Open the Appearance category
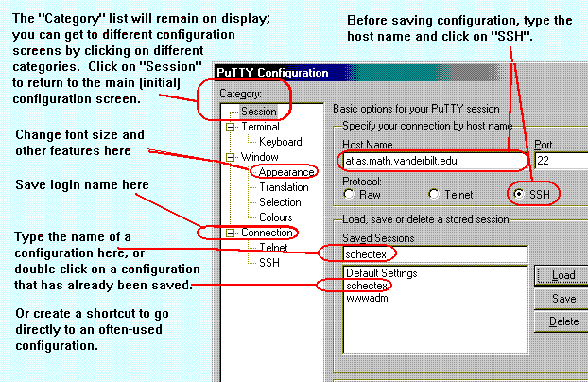The image size is (588, 382). coord(286,172)
